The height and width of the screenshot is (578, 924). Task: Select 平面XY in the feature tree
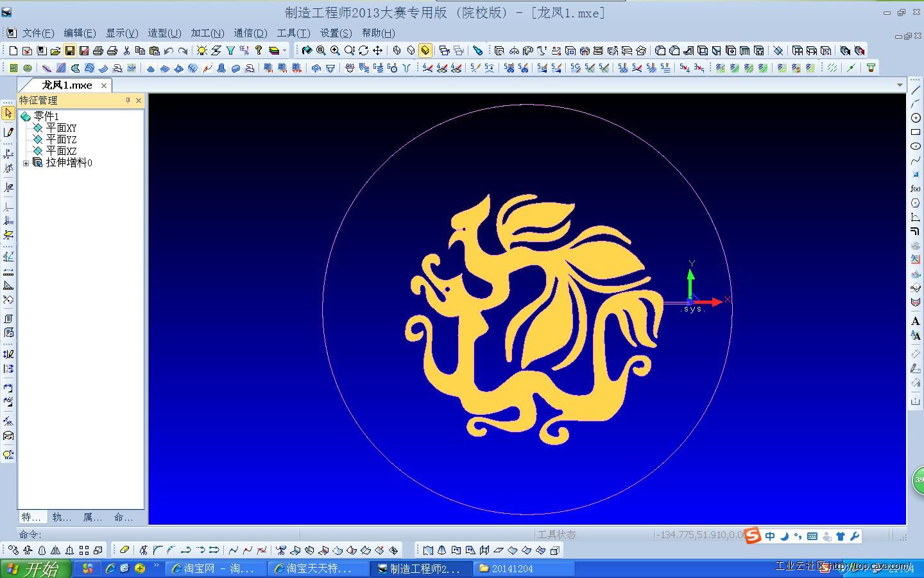[x=61, y=128]
